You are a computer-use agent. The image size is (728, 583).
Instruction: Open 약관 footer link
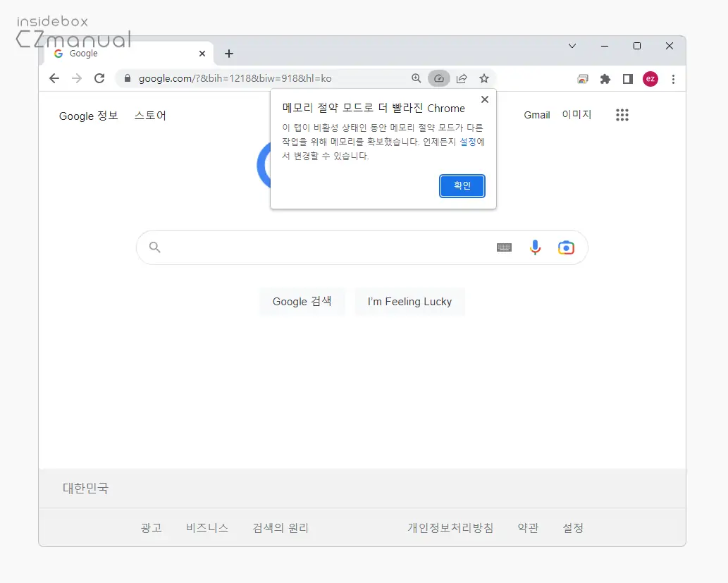click(x=528, y=528)
